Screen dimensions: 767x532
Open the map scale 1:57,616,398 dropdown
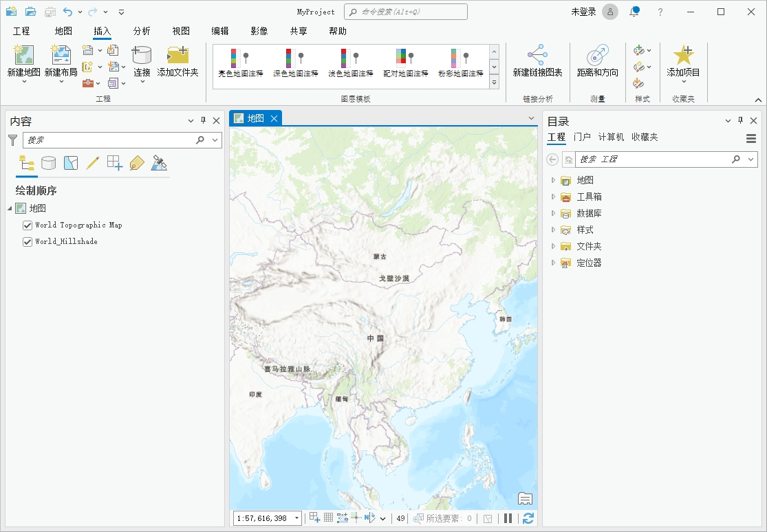(296, 518)
